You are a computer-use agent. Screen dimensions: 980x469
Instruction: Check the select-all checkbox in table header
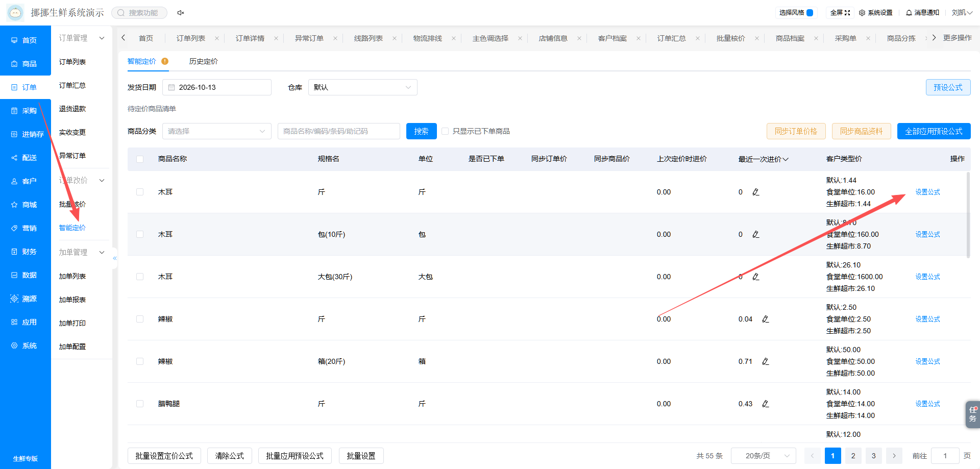pos(140,159)
